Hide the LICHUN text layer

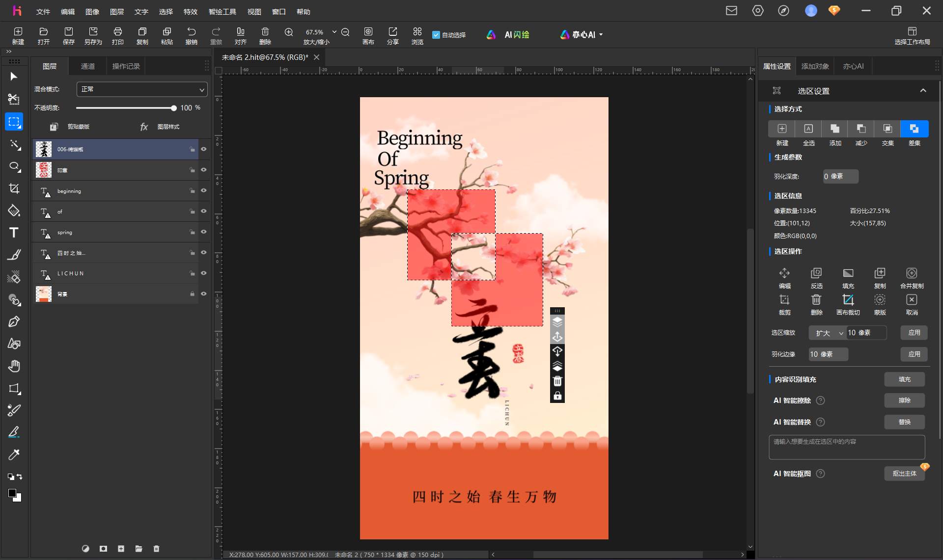tap(203, 273)
